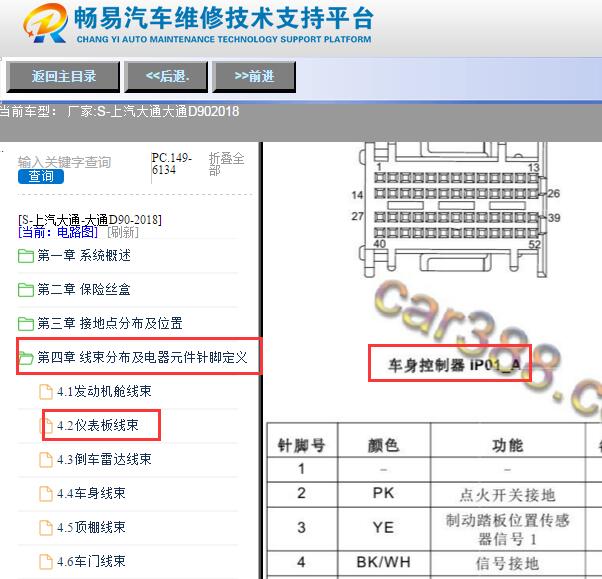Expand 第一章 系统概述 chapter
The image size is (602, 579).
tap(84, 255)
